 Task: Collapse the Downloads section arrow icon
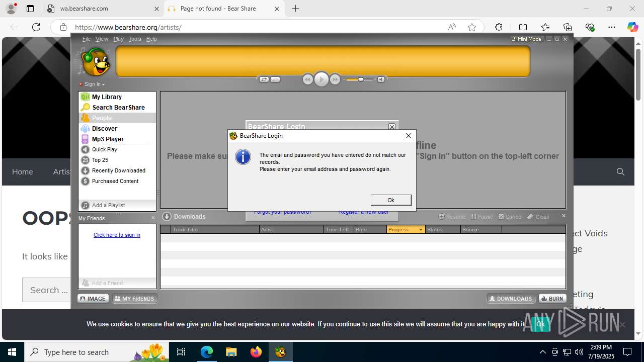(x=167, y=217)
